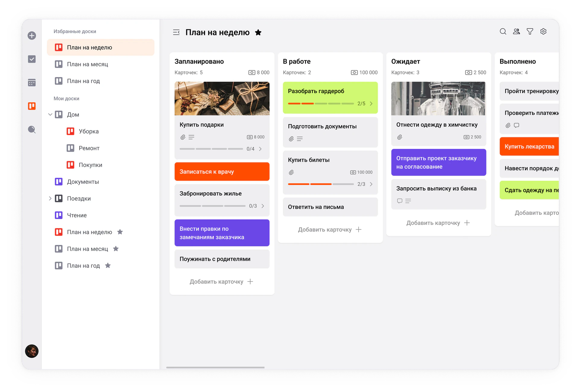Click the comment icon on Проверить платежи card

pyautogui.click(x=517, y=125)
